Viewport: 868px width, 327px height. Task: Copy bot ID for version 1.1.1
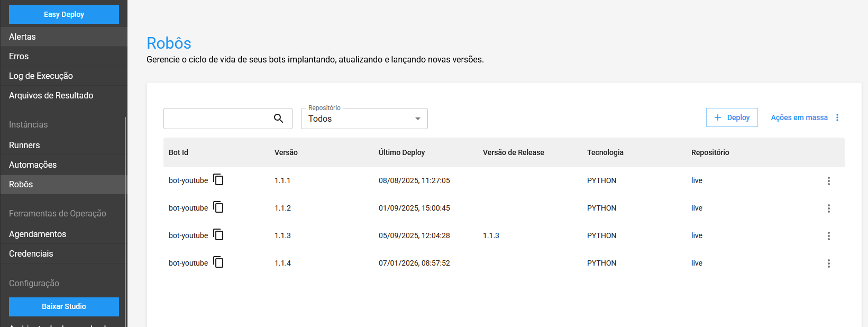click(x=218, y=180)
